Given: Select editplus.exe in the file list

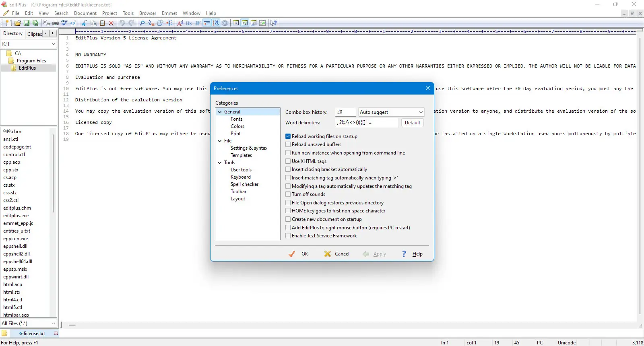Looking at the screenshot, I should (16, 216).
